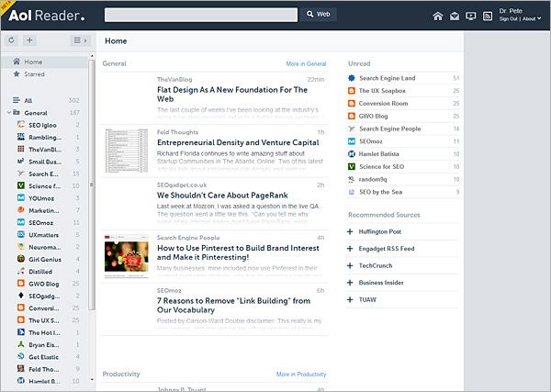Click the video screen icon in header
The image size is (551, 392).
(x=471, y=16)
